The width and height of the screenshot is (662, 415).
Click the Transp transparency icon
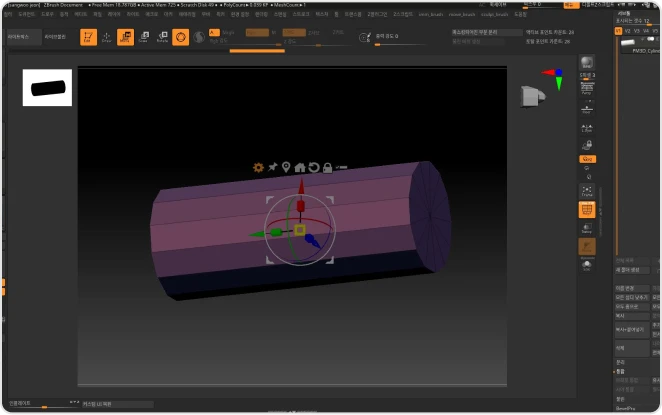tap(587, 228)
